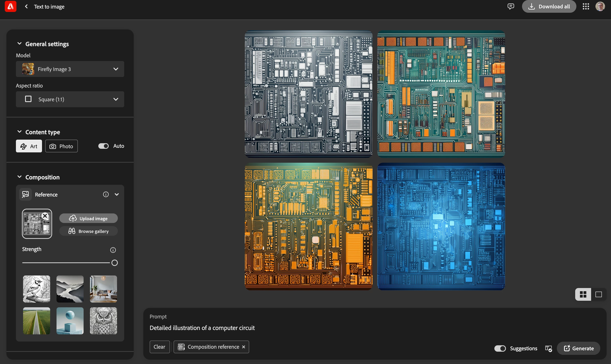
Task: Click the Generate button
Action: click(x=579, y=348)
